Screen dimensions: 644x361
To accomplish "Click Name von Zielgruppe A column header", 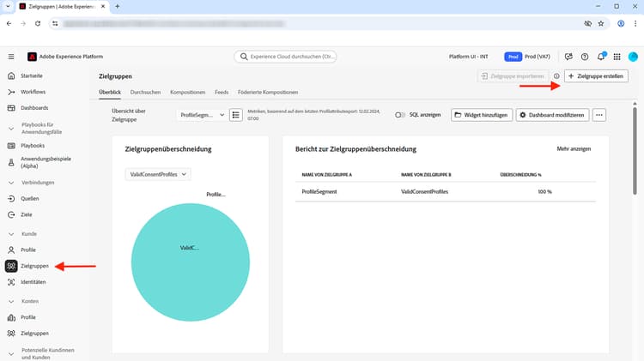I will tap(326, 175).
